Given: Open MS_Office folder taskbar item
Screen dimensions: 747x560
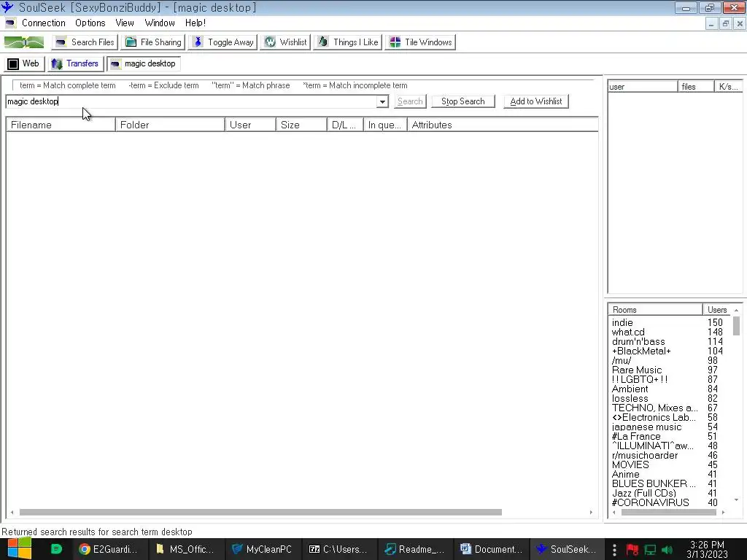Looking at the screenshot, I should [x=185, y=549].
